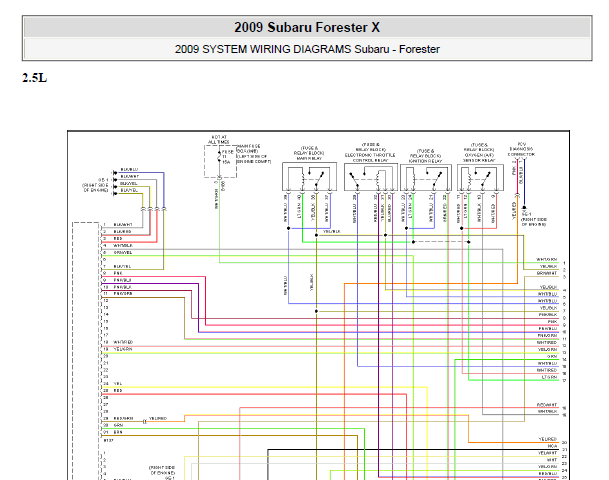The height and width of the screenshot is (480, 609).
Task: Click the '(RIGHT SIDE OF ENGINE)' ground label at top left
Action: 95,188
